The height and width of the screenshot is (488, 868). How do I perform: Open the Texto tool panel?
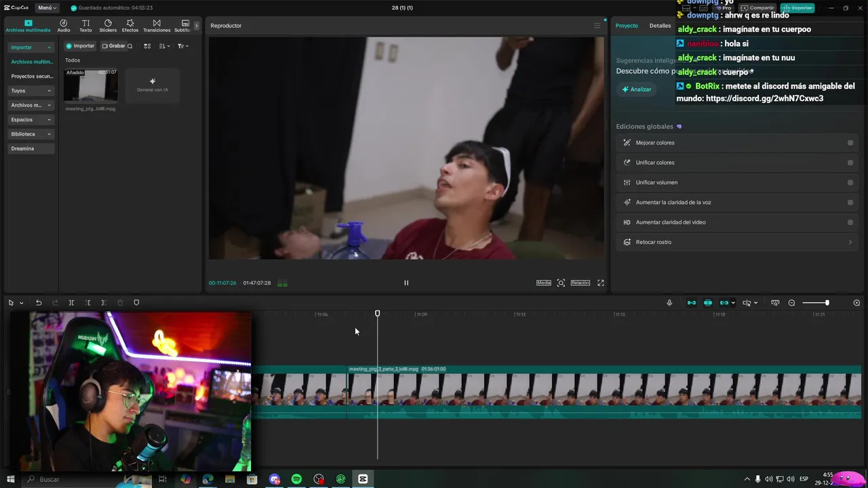click(85, 26)
